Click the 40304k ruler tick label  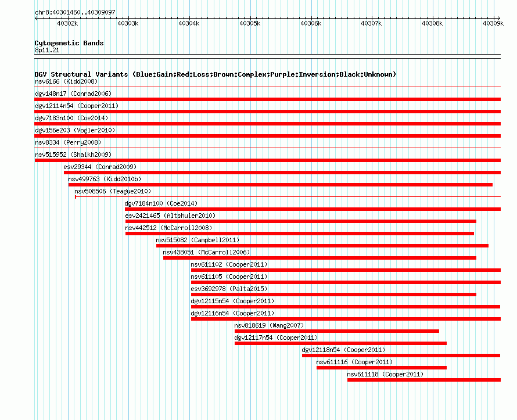coord(189,23)
